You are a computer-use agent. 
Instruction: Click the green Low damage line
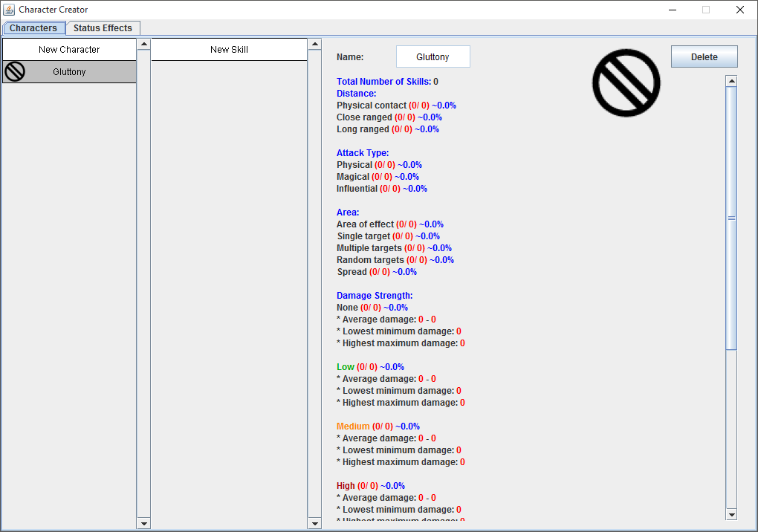point(370,367)
